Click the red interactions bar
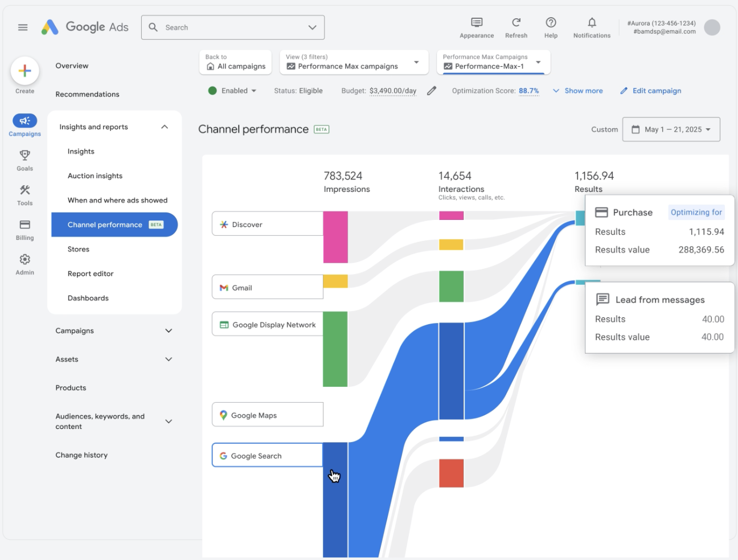Screen dimensions: 738x560 click(452, 473)
